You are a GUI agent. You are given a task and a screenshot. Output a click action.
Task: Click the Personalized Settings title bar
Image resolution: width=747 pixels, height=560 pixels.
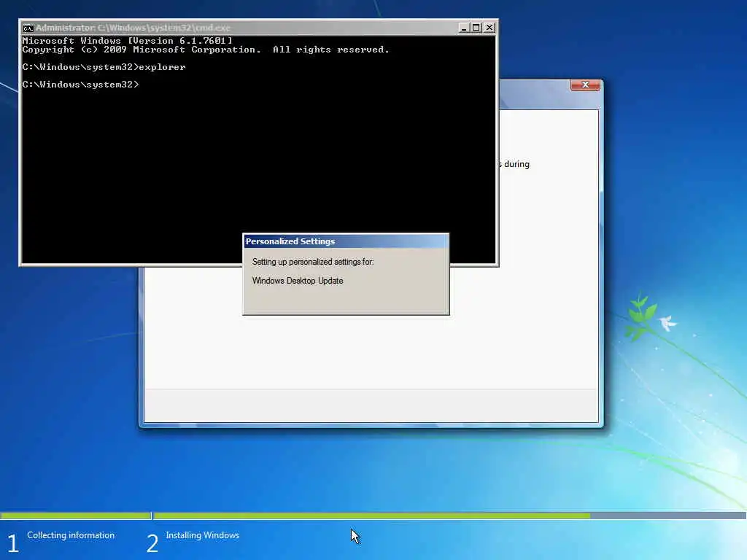click(346, 241)
